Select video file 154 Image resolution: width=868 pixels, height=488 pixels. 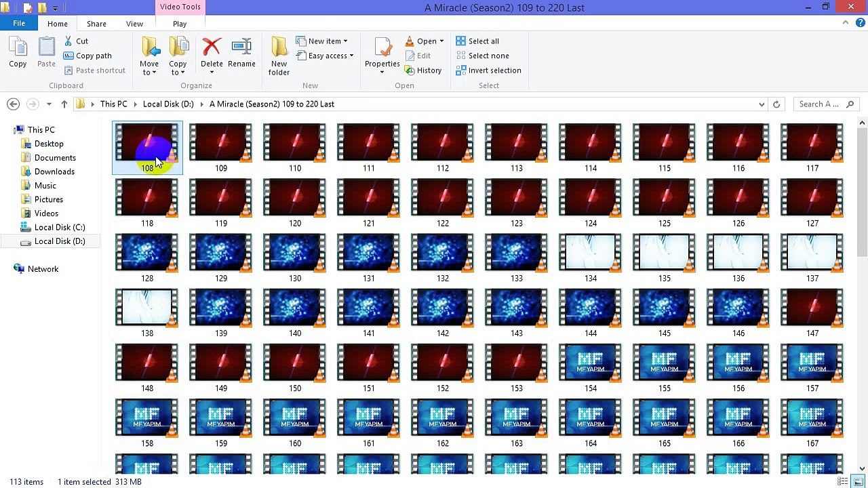point(591,367)
